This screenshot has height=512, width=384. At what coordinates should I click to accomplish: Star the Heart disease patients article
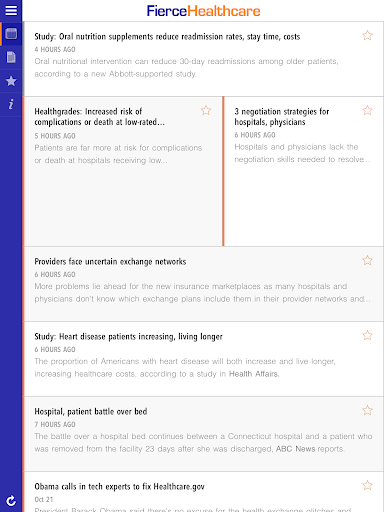coord(367,335)
